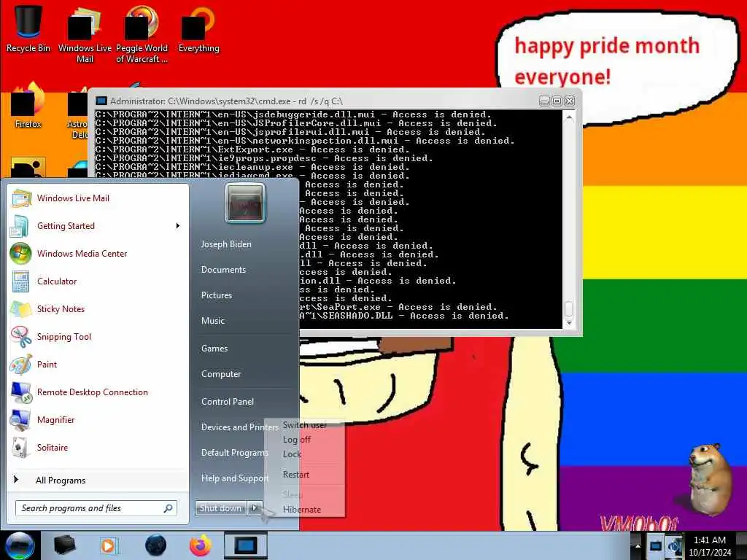Open Devices and Printers

[239, 427]
